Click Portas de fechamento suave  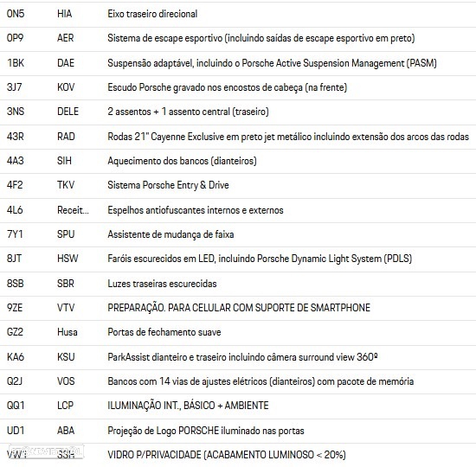164,332
